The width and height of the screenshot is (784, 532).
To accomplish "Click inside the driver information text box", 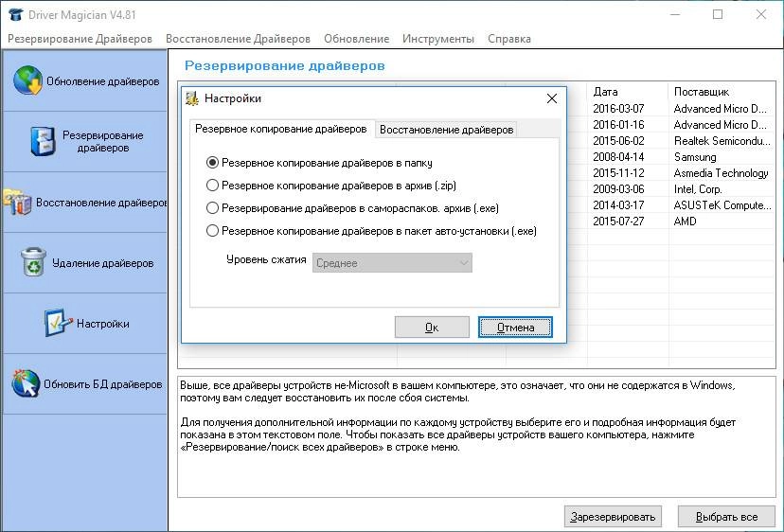I will click(x=476, y=436).
